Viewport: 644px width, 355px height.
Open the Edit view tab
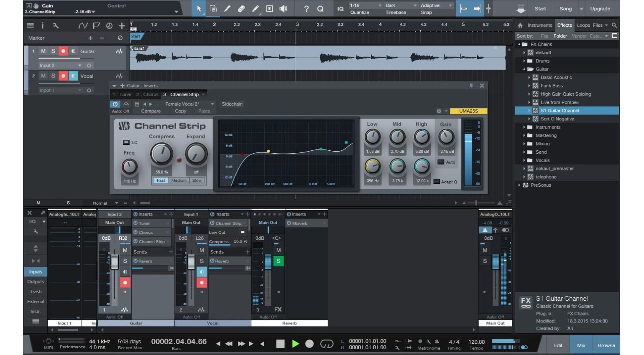pos(558,345)
